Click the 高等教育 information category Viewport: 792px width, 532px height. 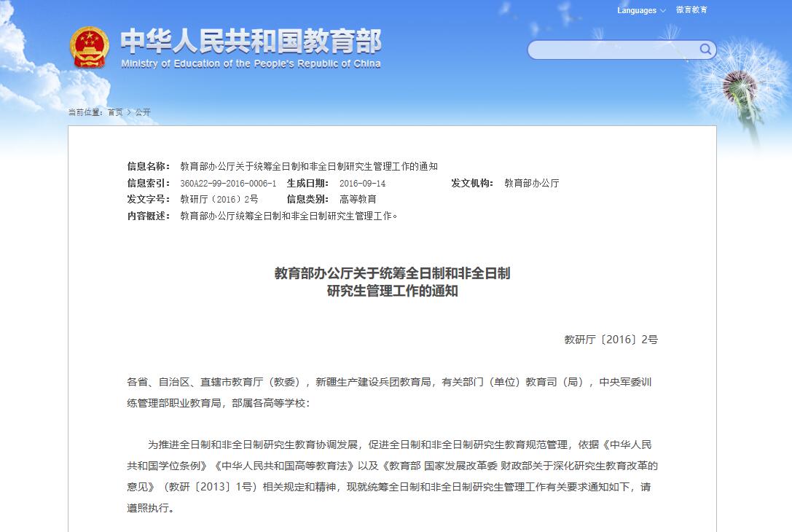click(x=358, y=199)
